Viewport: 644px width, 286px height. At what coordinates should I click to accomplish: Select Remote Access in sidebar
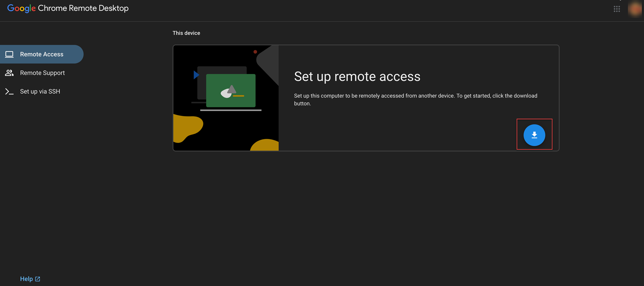click(x=42, y=54)
